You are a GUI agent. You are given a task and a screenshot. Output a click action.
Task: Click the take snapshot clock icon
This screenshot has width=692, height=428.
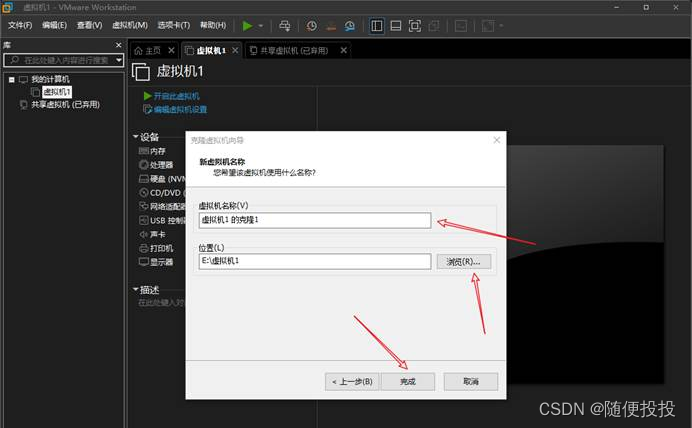[312, 26]
